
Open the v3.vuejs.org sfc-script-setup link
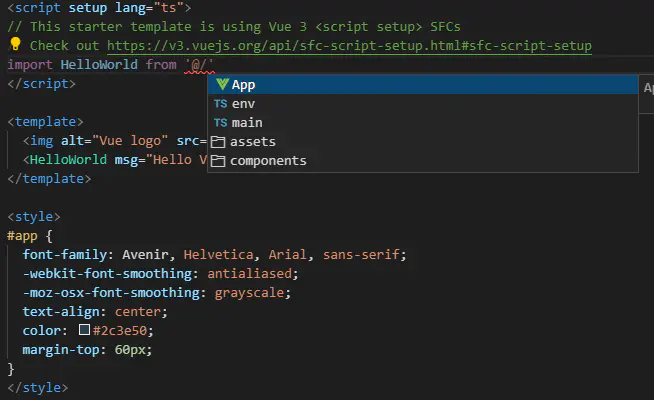pyautogui.click(x=350, y=45)
